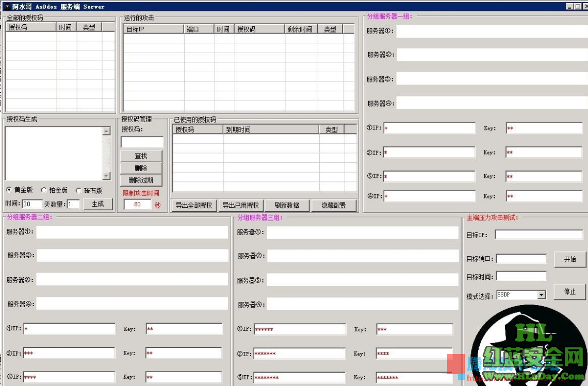Image resolution: width=588 pixels, height=386 pixels.
Task: Click the Key field beside ③IP in 二组
Action: (184, 377)
